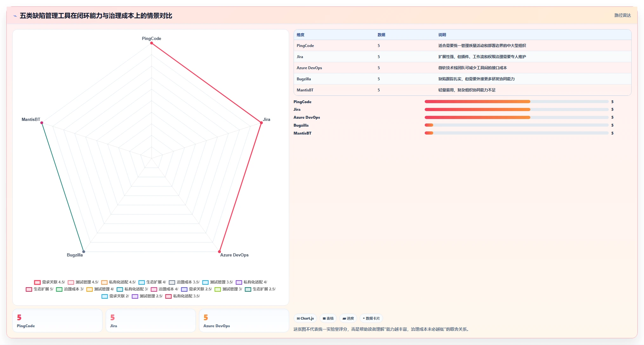Click the title 五类缺陷管理工具在闭环能力与治理成本上的情景对比

pos(96,16)
